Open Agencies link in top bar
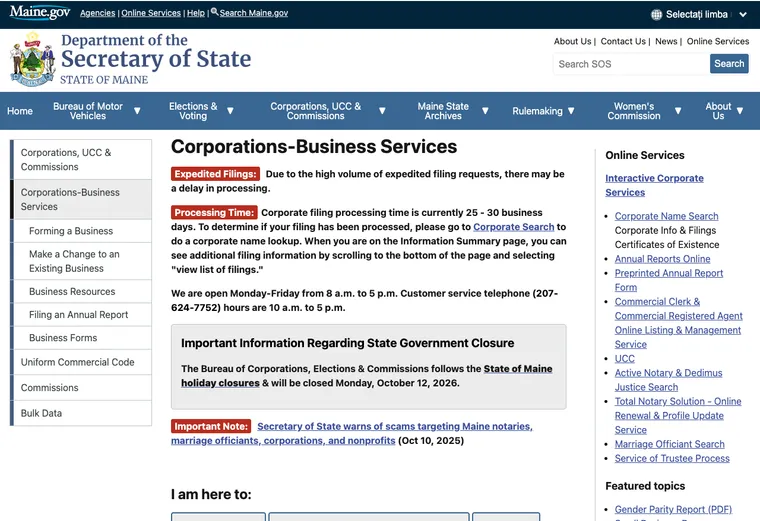 (x=97, y=13)
